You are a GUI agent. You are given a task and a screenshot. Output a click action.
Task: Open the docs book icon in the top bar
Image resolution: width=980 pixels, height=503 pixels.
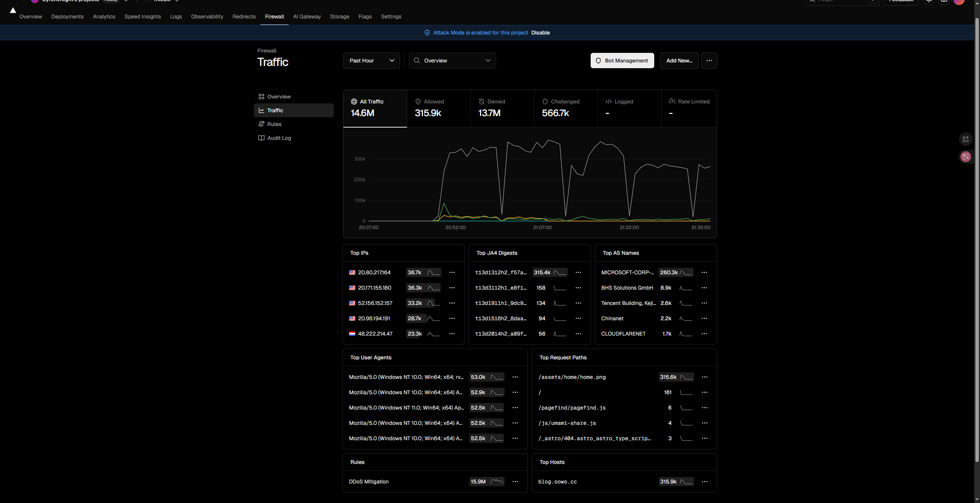[x=944, y=2]
